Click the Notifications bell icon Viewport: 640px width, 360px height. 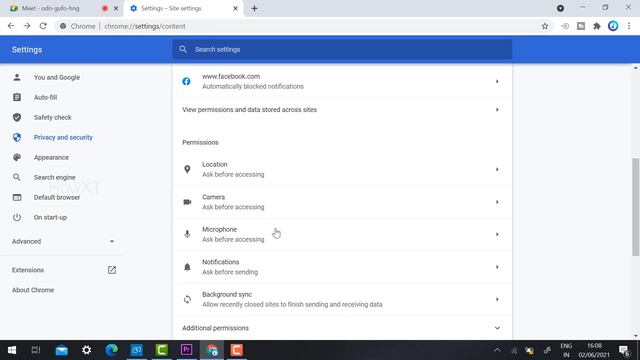187,267
